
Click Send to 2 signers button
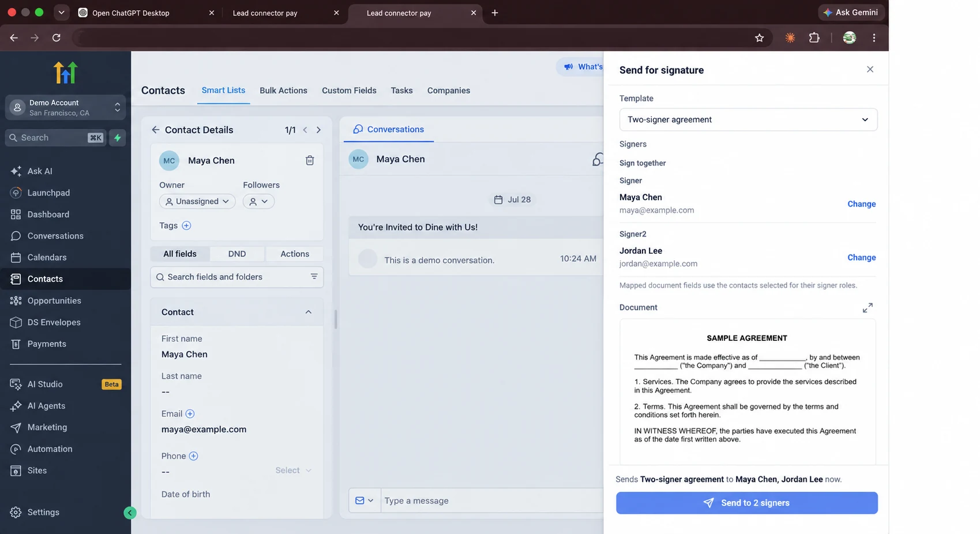pos(747,503)
